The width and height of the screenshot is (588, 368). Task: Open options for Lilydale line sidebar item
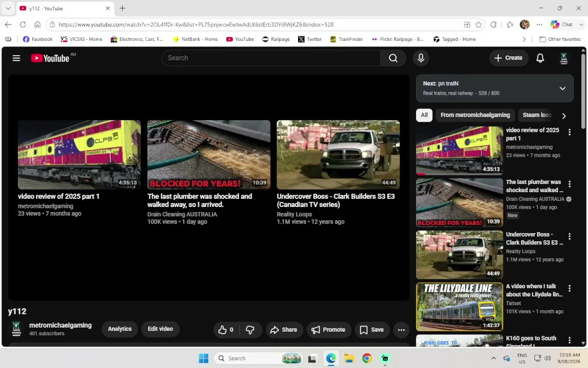pyautogui.click(x=569, y=288)
